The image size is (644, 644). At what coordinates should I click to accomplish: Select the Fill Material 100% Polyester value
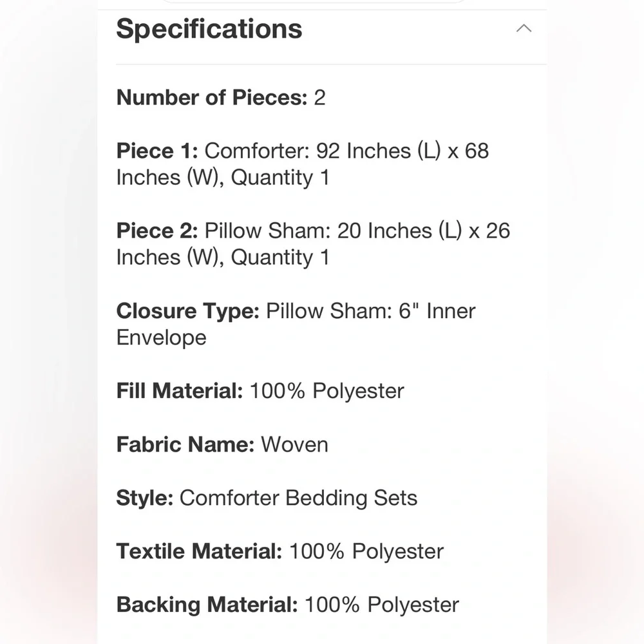click(327, 391)
